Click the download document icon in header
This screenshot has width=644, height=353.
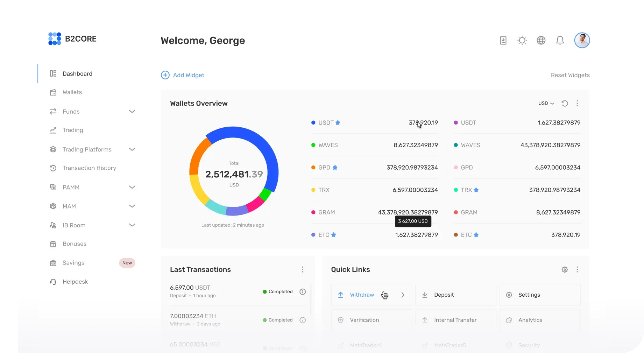pyautogui.click(x=503, y=41)
